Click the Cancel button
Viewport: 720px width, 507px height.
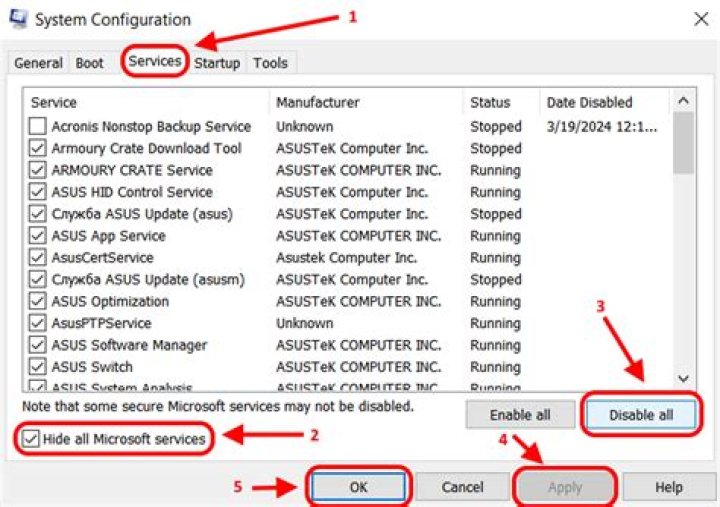tap(462, 487)
